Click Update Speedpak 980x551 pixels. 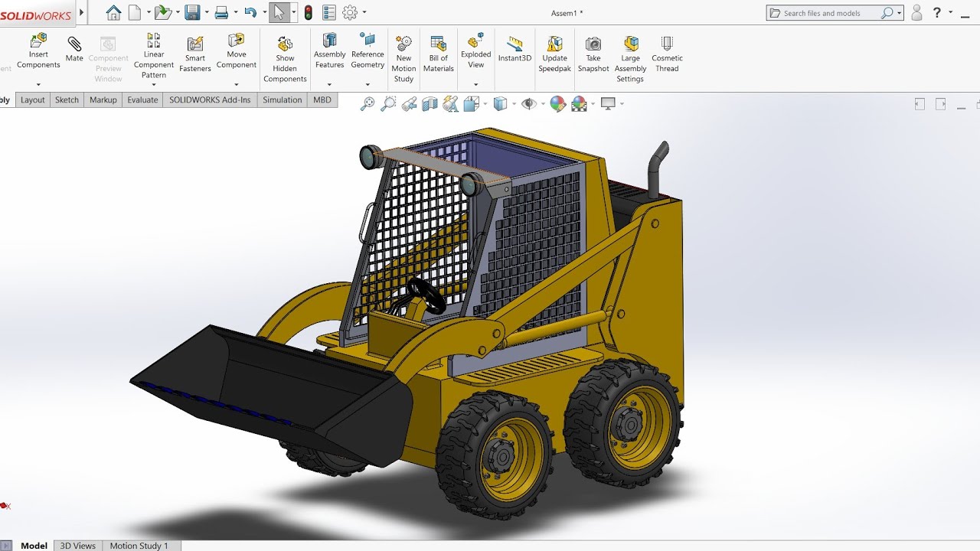point(554,54)
